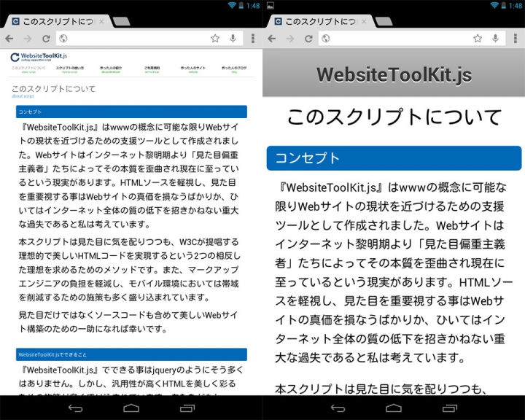Screen dimensions: 525x420
Task: Start voice search in left browser
Action: click(233, 39)
